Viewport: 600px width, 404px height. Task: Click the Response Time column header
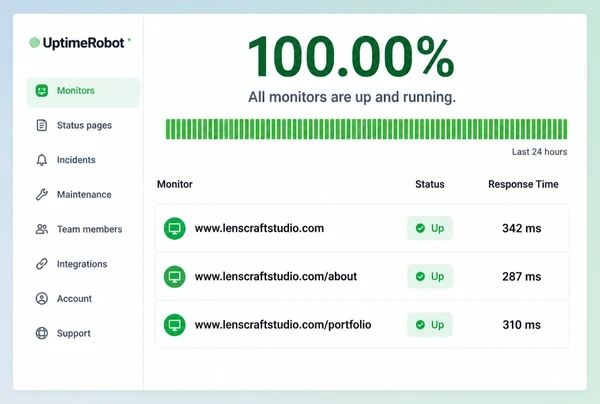click(523, 184)
